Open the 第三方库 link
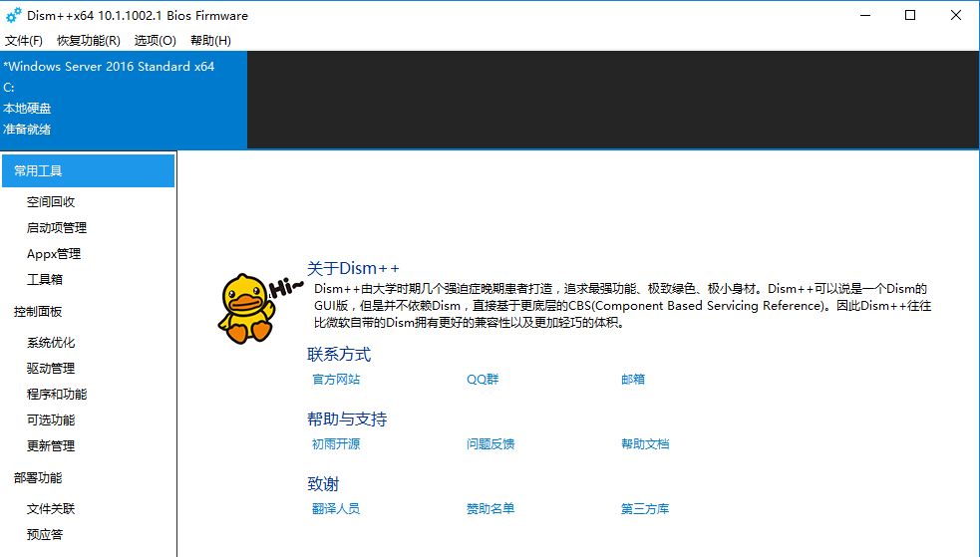The image size is (980, 557). [645, 509]
